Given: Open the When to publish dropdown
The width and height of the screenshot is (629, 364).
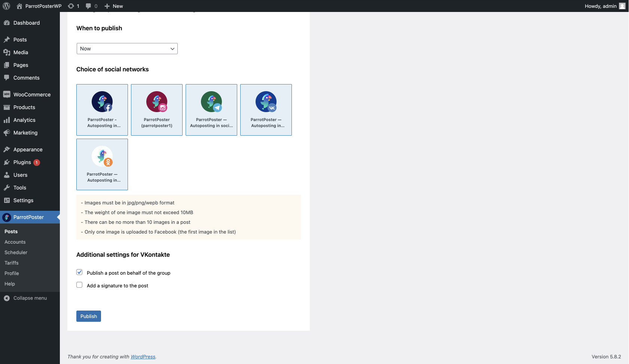Looking at the screenshot, I should pos(127,49).
